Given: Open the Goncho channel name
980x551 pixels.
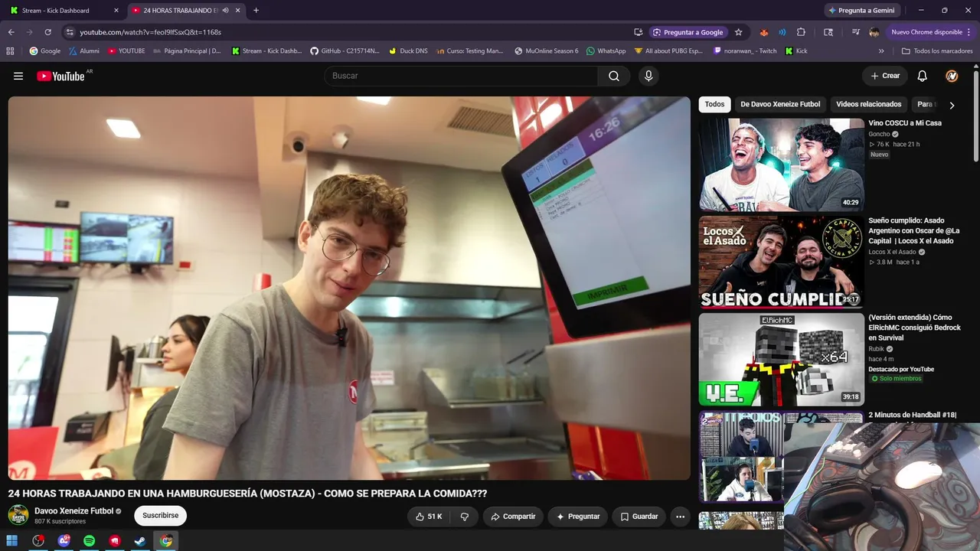Looking at the screenshot, I should pos(879,134).
